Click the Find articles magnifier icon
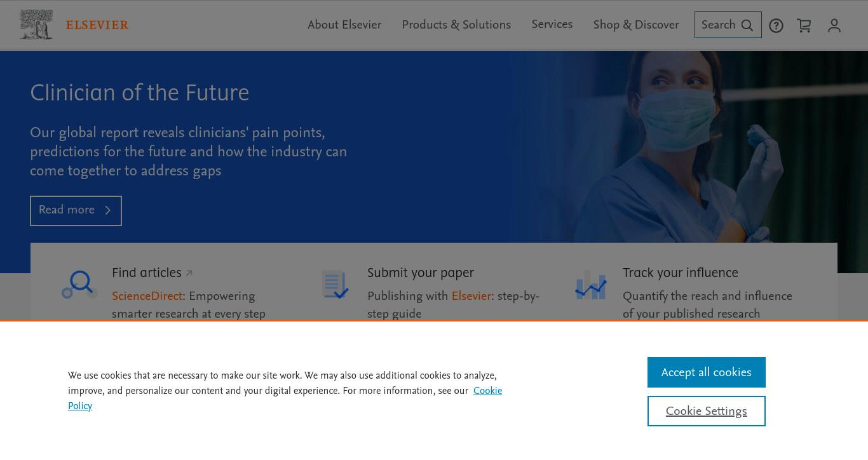This screenshot has height=460, width=868. tap(79, 285)
